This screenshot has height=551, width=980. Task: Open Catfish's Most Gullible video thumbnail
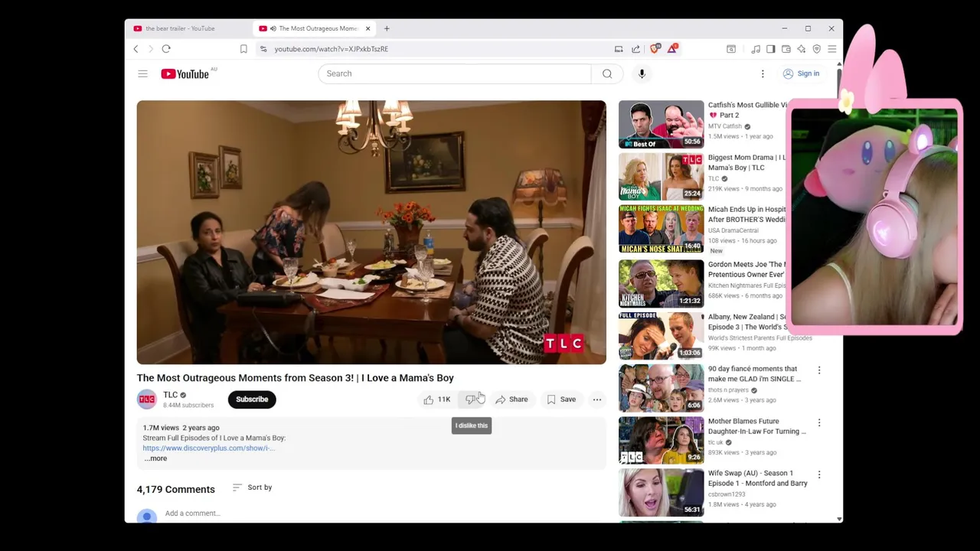point(661,124)
